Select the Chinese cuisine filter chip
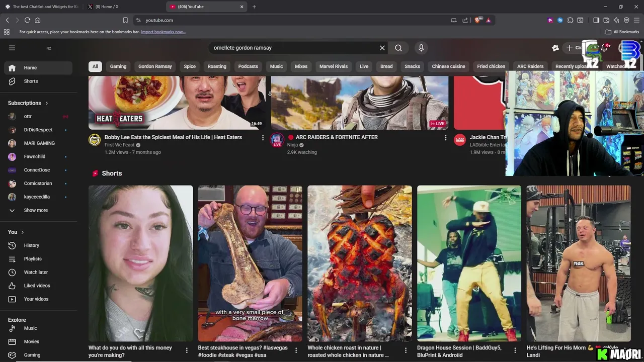Image resolution: width=644 pixels, height=362 pixels. 448,66
